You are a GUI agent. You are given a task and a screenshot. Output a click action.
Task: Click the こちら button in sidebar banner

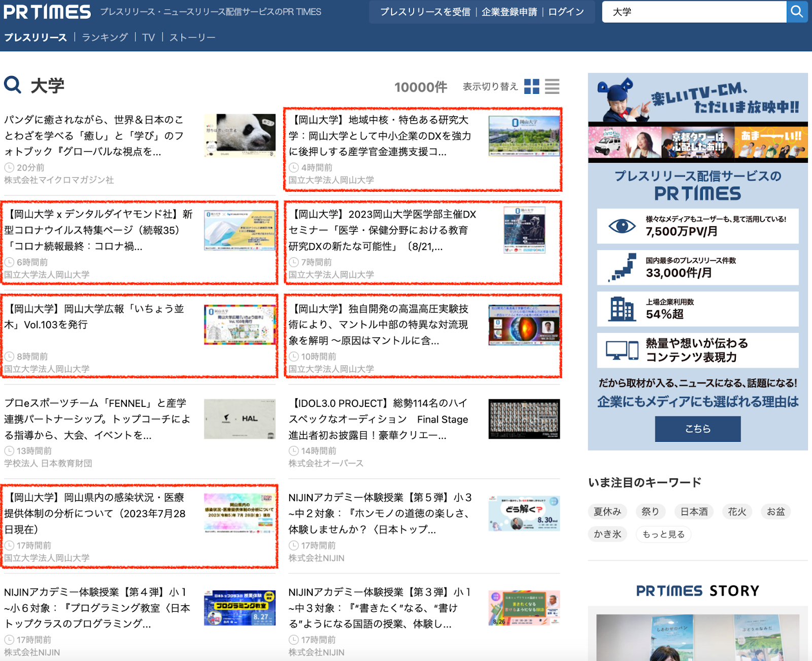tap(698, 429)
